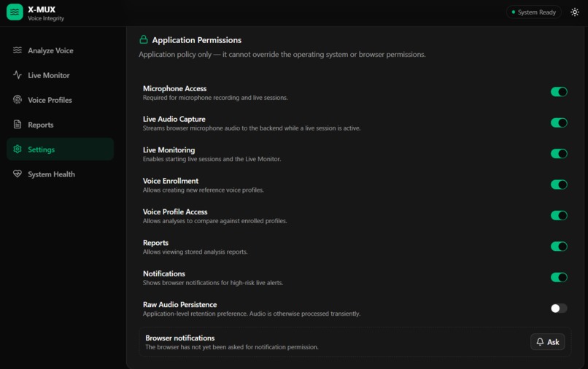Click the System Ready status badge
Screen dimensions: 588x369
[x=533, y=12]
